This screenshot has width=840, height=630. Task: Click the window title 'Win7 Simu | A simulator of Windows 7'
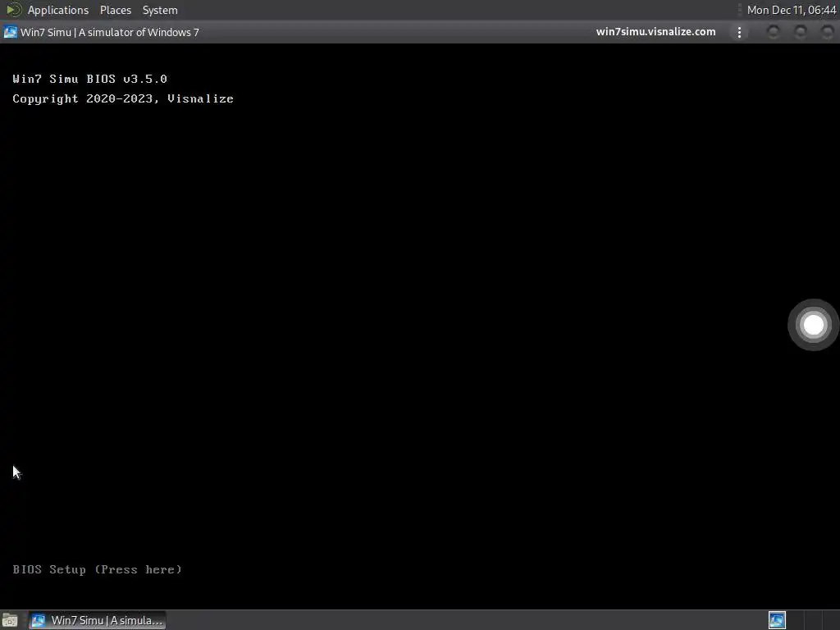109,32
